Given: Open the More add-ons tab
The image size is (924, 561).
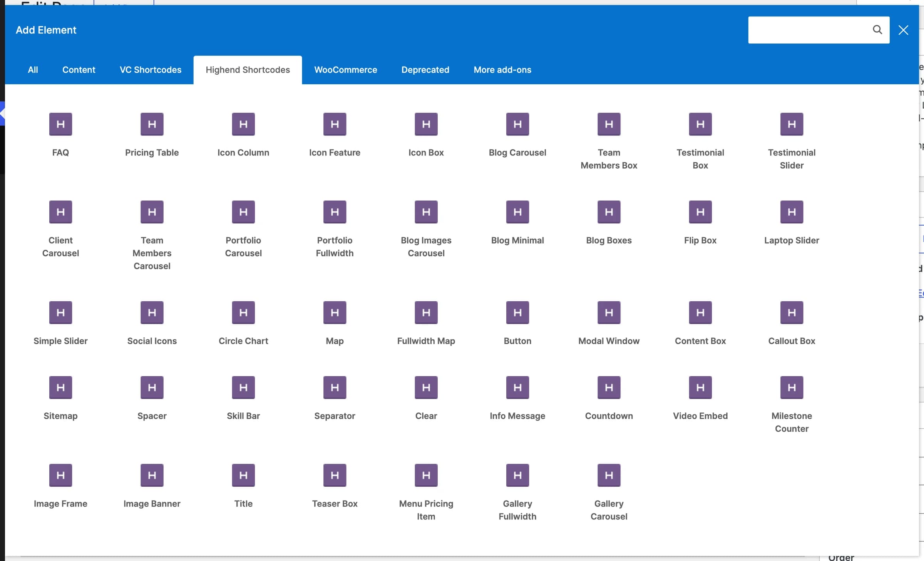Looking at the screenshot, I should point(502,70).
